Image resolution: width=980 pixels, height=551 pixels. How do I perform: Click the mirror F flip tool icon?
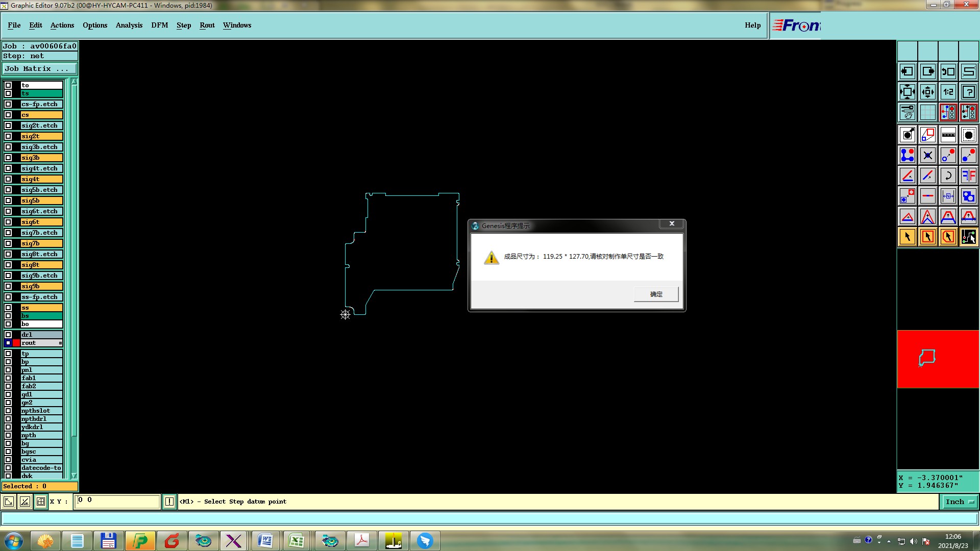pos(968,176)
